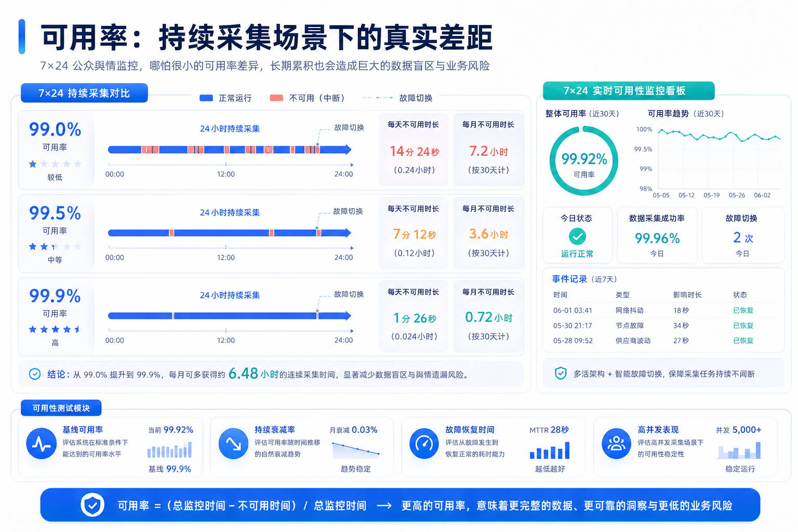Image resolution: width=798 pixels, height=532 pixels.
Task: Click 已恢复 status for 节点故障 event
Action: point(743,325)
